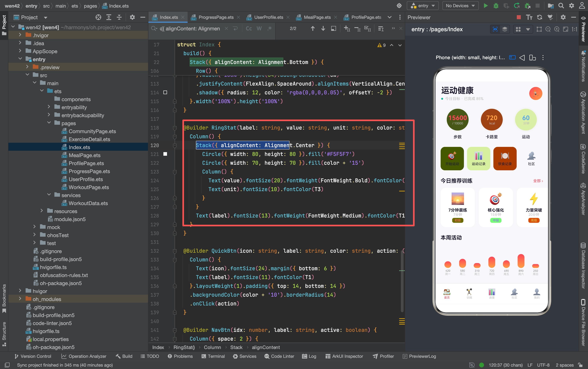Screen dimensions: 588x369
Task: Collapse all in Project tree toolbar
Action: (119, 17)
